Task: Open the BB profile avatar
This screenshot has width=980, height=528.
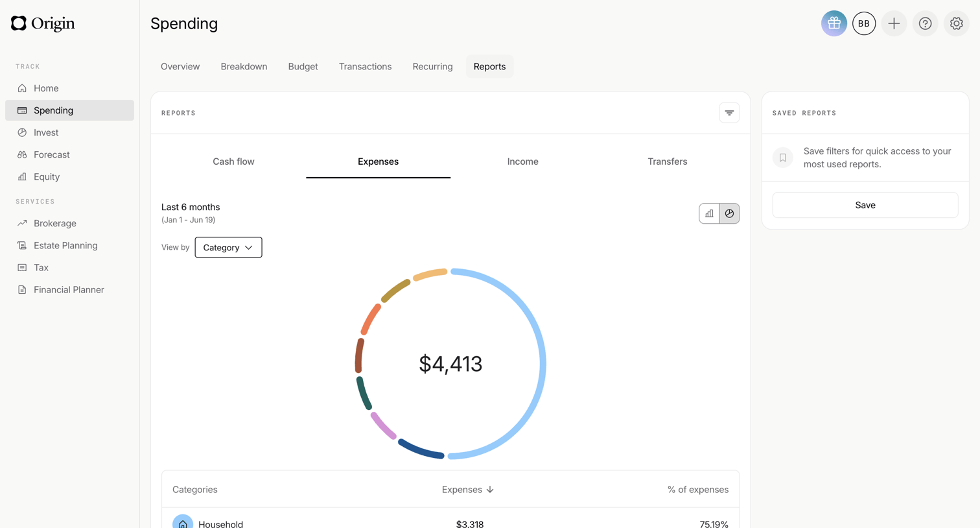Action: coord(863,23)
